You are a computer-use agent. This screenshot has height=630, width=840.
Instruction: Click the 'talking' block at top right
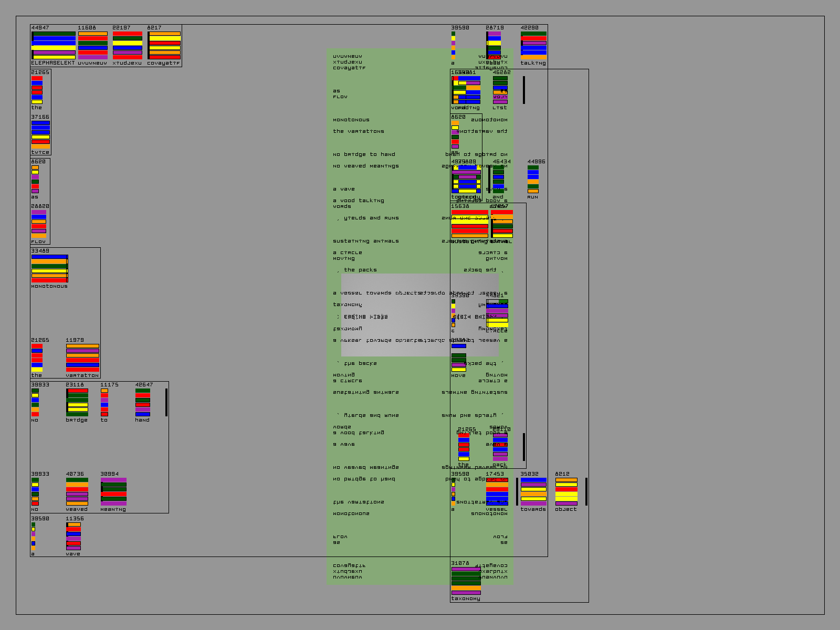click(x=533, y=45)
